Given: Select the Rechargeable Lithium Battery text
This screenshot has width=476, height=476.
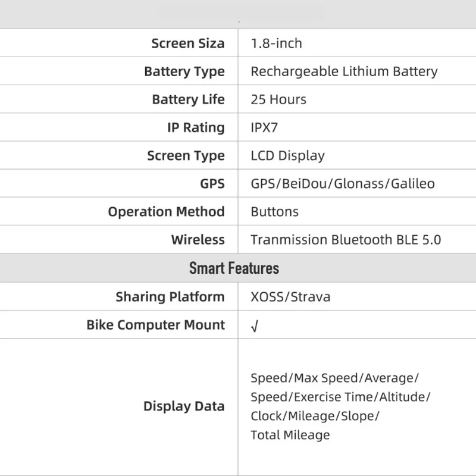Looking at the screenshot, I should pyautogui.click(x=344, y=71).
